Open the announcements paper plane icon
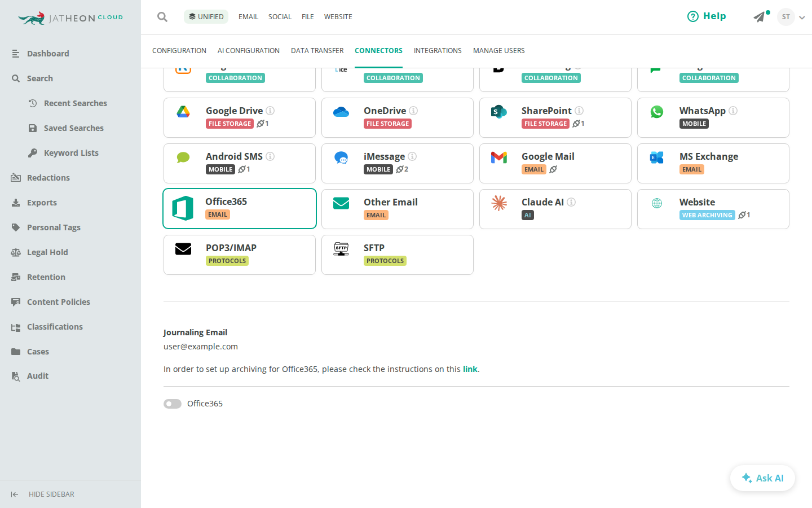This screenshot has height=508, width=812. click(760, 17)
